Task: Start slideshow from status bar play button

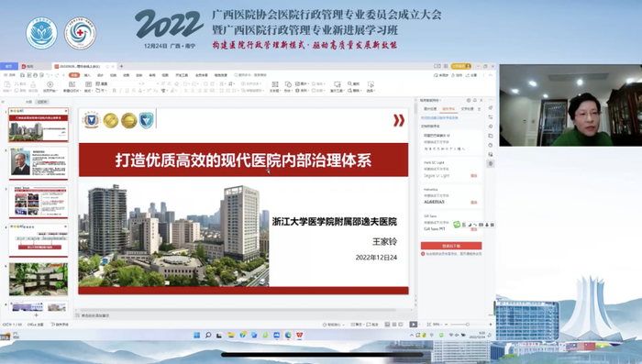Action: (414, 325)
